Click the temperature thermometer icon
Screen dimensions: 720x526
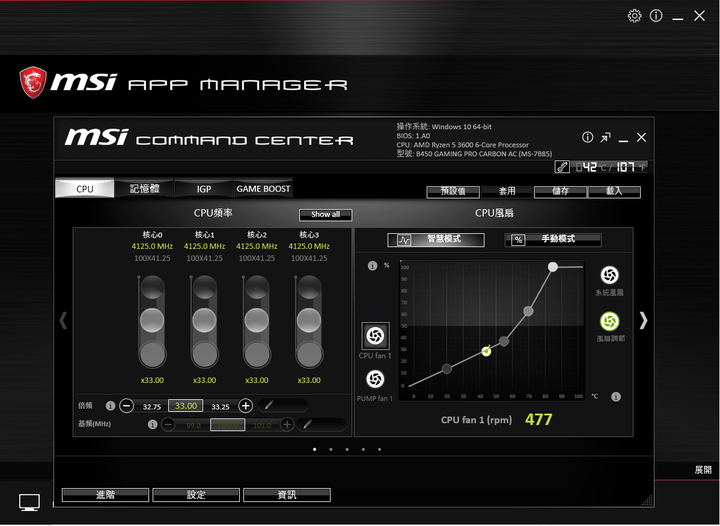(x=562, y=167)
